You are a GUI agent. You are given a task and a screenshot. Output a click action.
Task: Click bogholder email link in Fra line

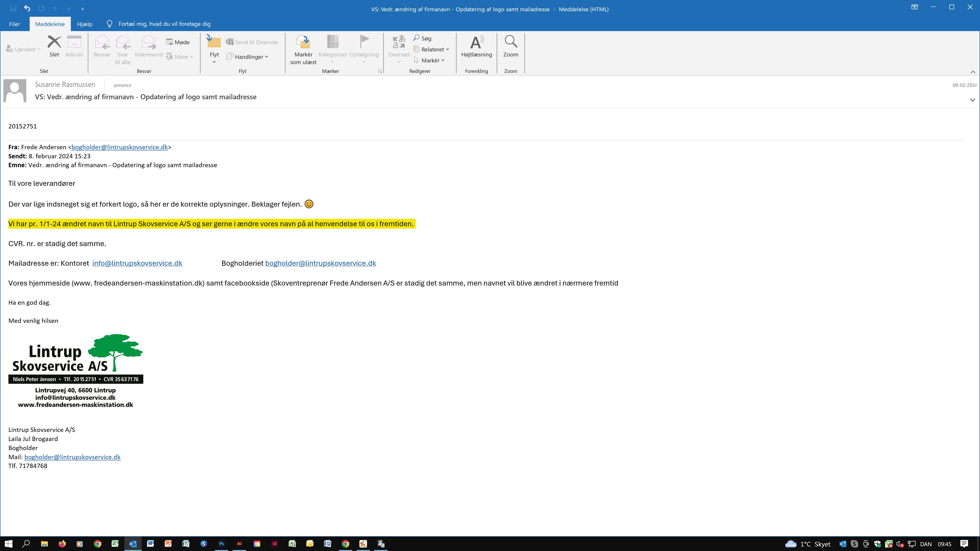pos(119,147)
